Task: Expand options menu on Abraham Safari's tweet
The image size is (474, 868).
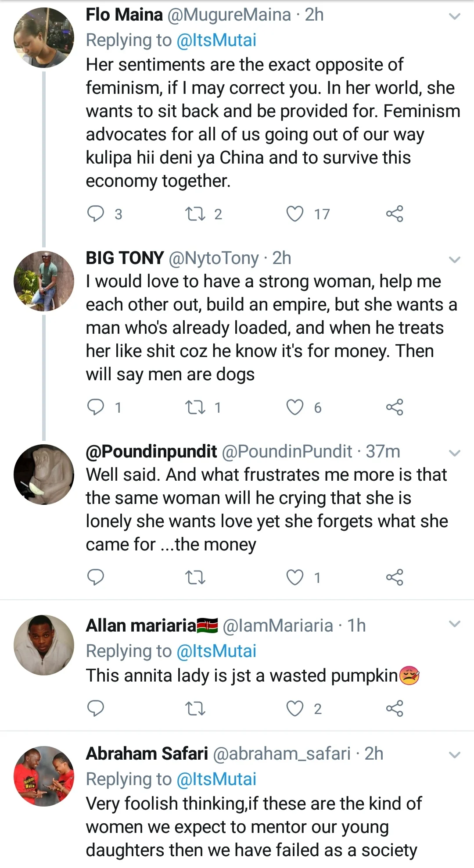Action: (x=455, y=755)
